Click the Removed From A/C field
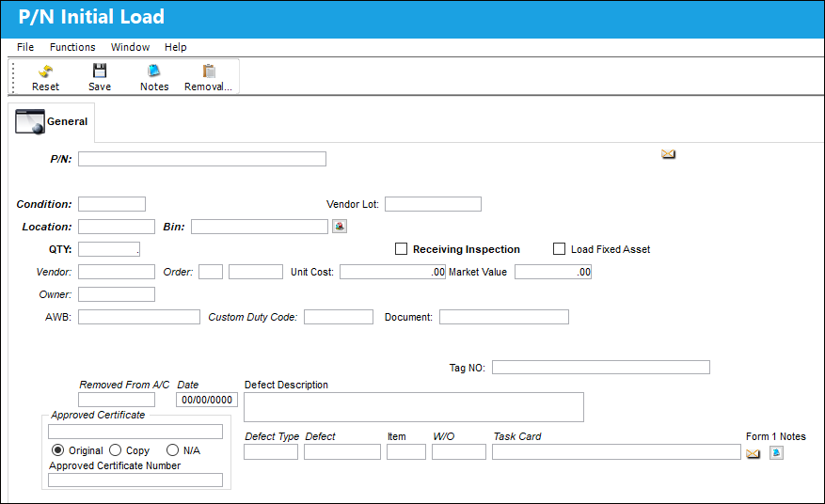This screenshot has width=825, height=504. click(x=117, y=400)
